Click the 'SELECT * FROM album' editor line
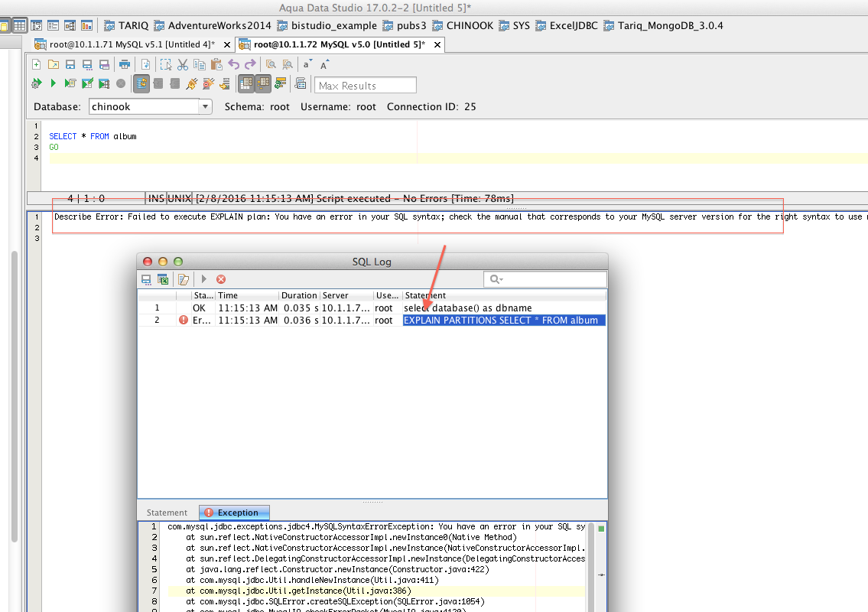Viewport: 868px width, 612px height. point(93,136)
